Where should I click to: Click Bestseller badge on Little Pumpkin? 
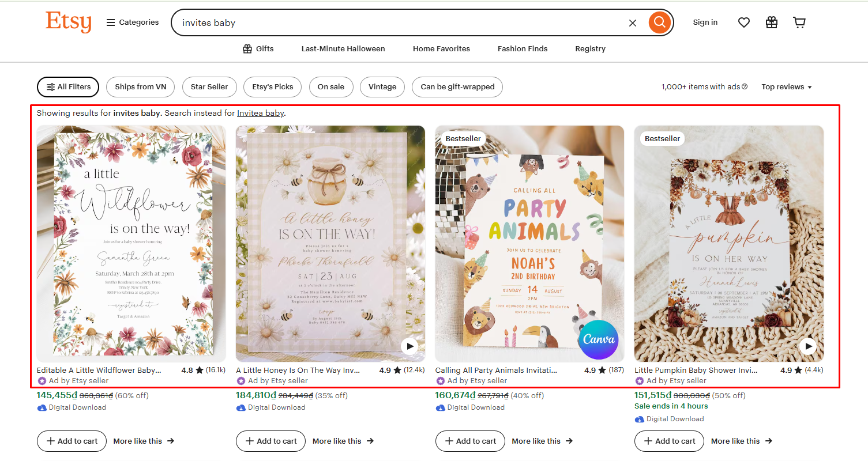662,138
